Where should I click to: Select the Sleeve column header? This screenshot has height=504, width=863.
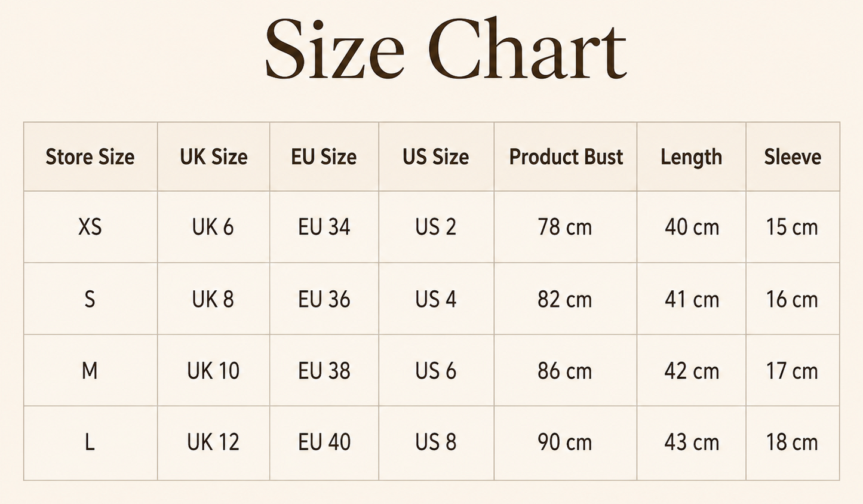[x=793, y=157]
